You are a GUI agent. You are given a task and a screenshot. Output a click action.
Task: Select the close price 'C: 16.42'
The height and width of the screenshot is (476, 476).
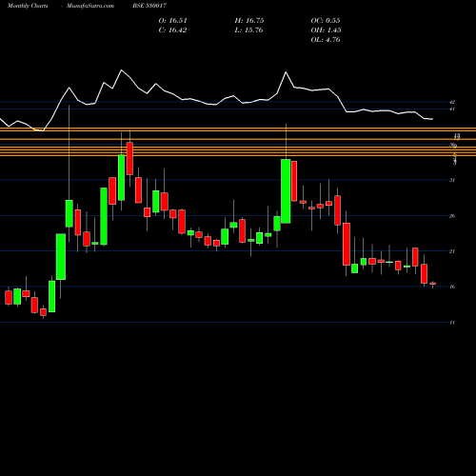click(172, 30)
